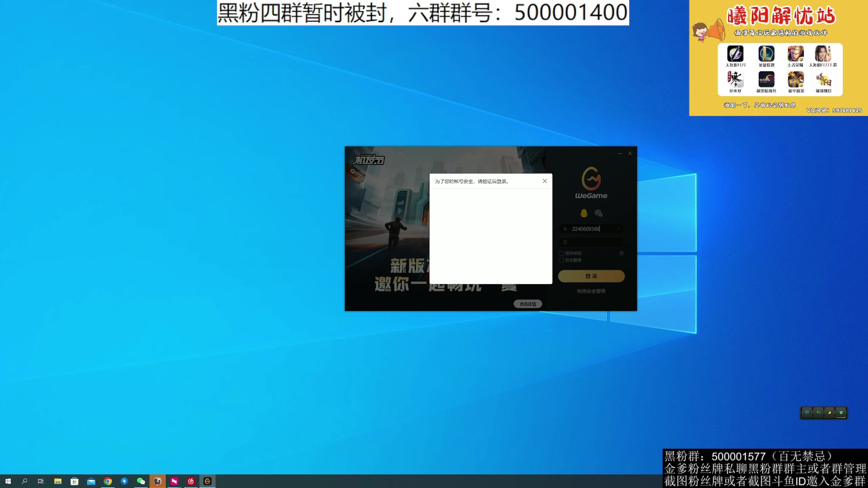Open Task View on the taskbar
Viewport: 868px width, 488px height.
click(41, 481)
